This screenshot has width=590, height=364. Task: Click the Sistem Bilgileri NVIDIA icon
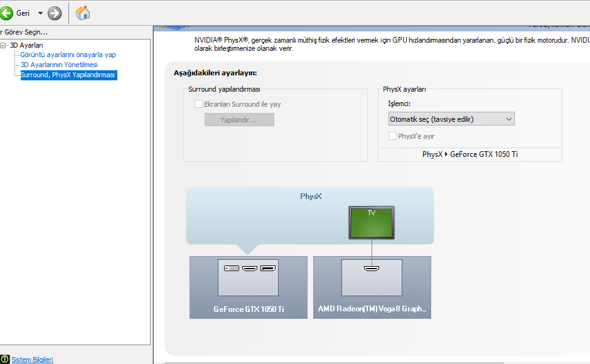pos(5,360)
